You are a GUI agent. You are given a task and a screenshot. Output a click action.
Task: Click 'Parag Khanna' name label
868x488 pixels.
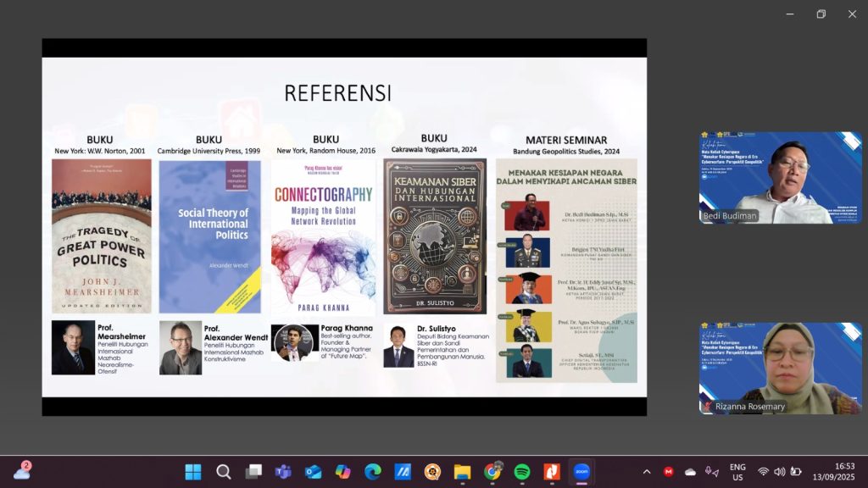347,328
